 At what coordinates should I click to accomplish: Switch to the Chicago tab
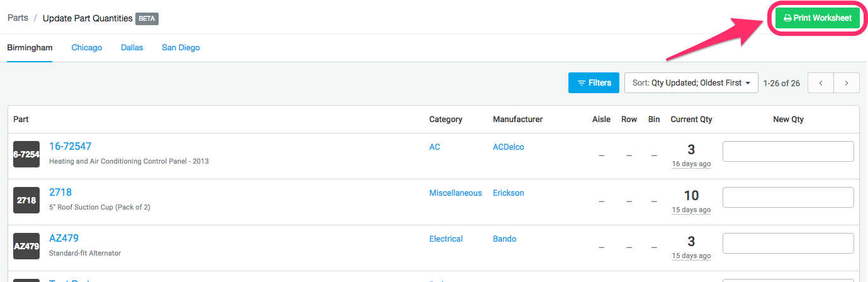tap(86, 48)
